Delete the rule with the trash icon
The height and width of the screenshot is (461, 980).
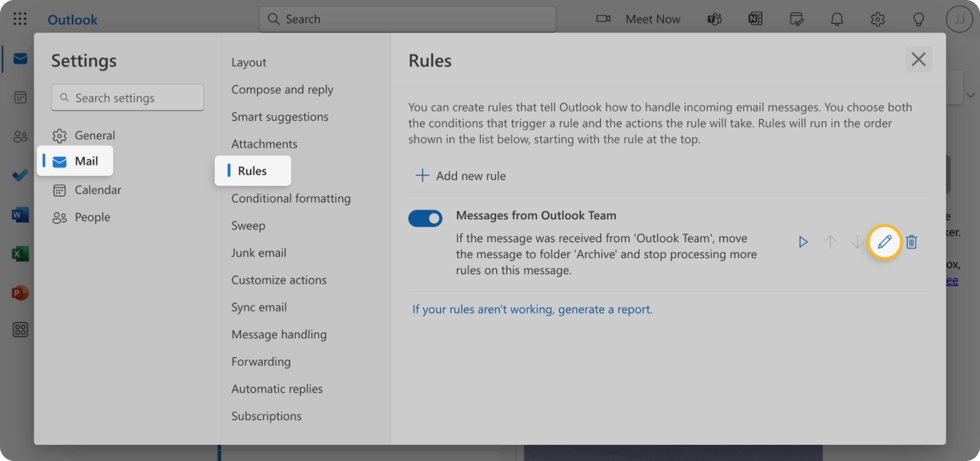click(912, 242)
